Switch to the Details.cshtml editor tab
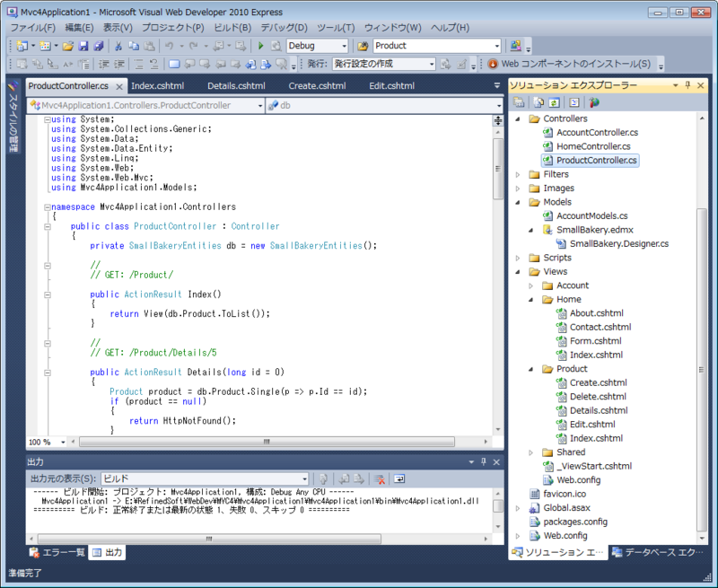The height and width of the screenshot is (588, 718). click(236, 85)
